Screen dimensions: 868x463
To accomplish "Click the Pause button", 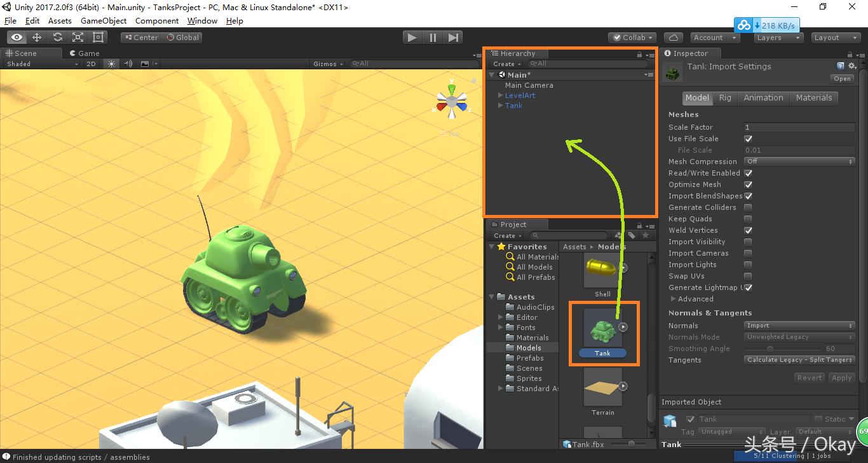I will [433, 38].
